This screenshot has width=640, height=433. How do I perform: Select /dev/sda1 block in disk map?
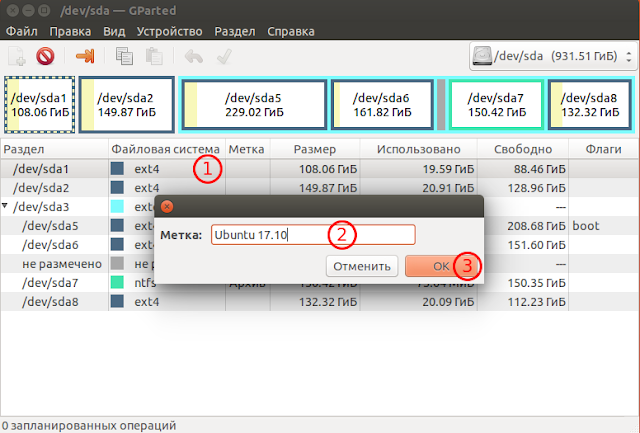click(40, 104)
